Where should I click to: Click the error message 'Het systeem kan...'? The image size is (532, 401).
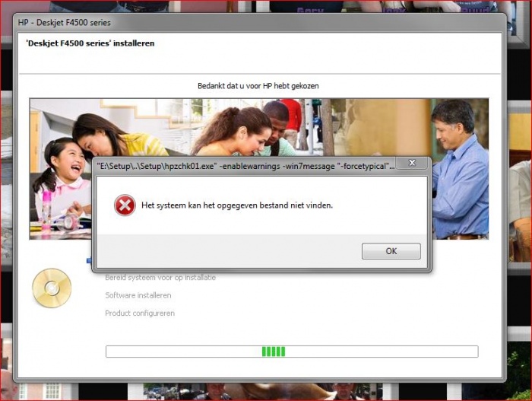[x=237, y=205]
